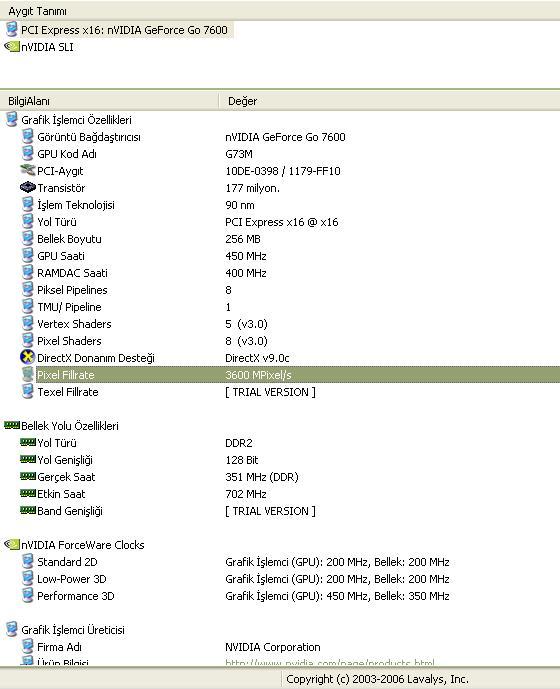This screenshot has width=560, height=689.
Task: Click the value 90 nm
Action: click(x=240, y=205)
